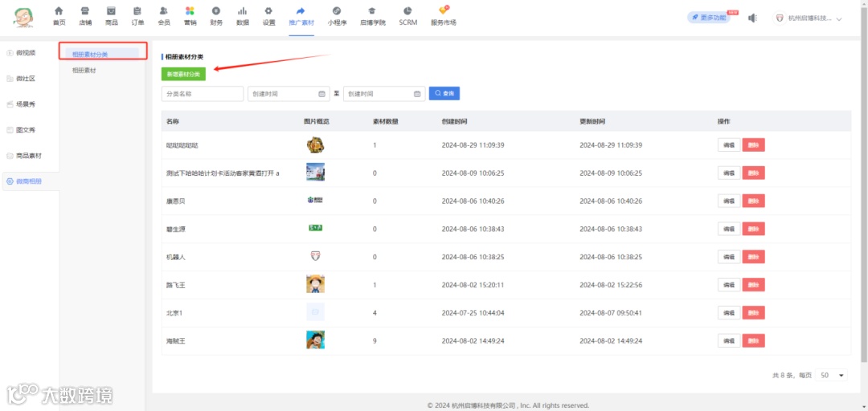Delete the category created 2024-08-29 11:09:39
Screen dimensions: 868x411
[x=753, y=145]
